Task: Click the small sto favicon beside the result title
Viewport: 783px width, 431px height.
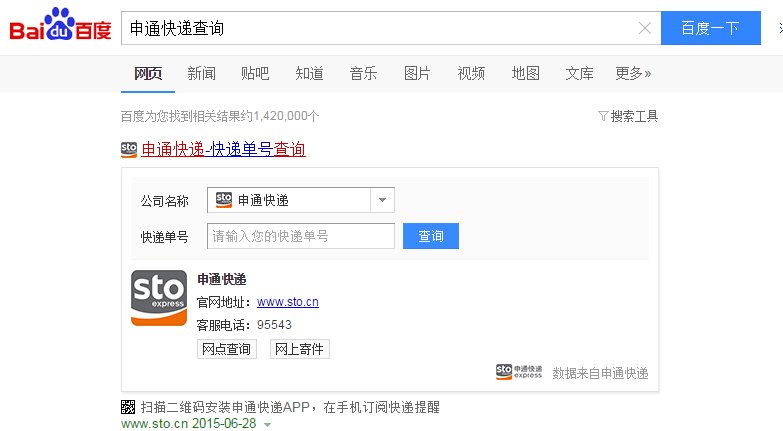Action: pyautogui.click(x=129, y=150)
